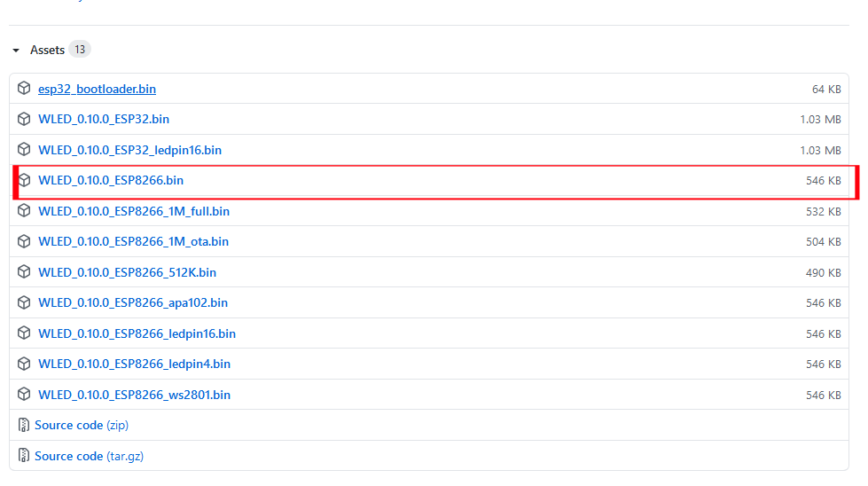This screenshot has height=486, width=868.
Task: Download WLED_0.10.0_ESP8266_apa102.bin
Action: 133,302
